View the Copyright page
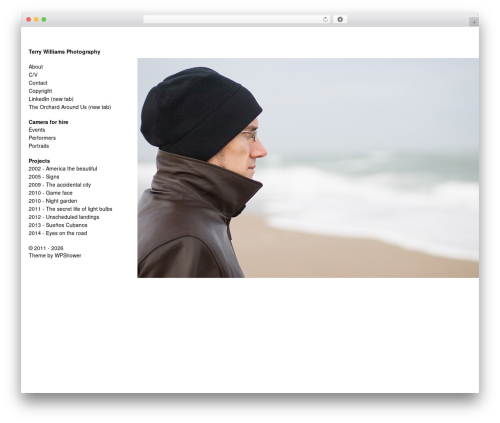The width and height of the screenshot is (500, 423). click(40, 91)
